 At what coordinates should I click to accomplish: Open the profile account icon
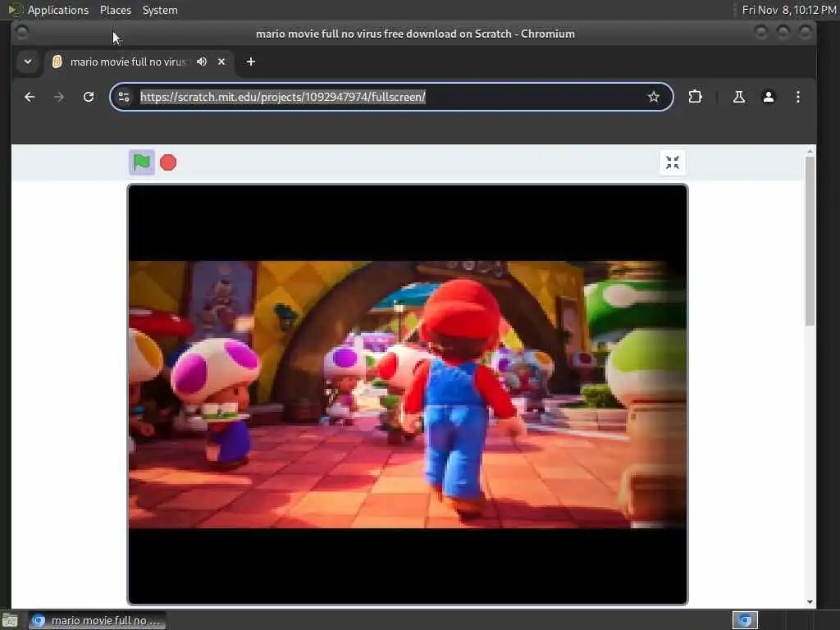[768, 97]
